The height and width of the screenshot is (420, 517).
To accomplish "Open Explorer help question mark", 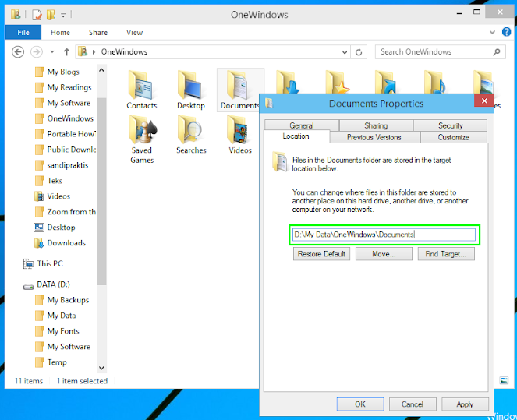I will coord(506,32).
